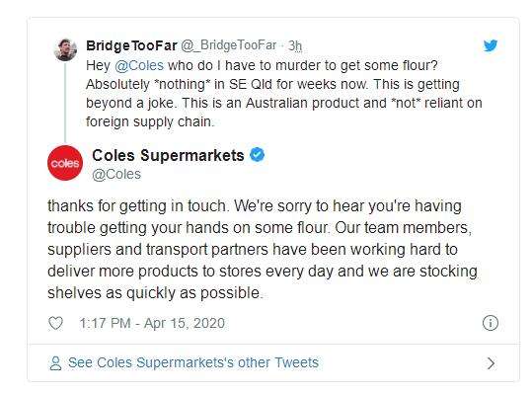Expand the right chevron arrow at card bottom
The width and height of the screenshot is (532, 393).
491,363
